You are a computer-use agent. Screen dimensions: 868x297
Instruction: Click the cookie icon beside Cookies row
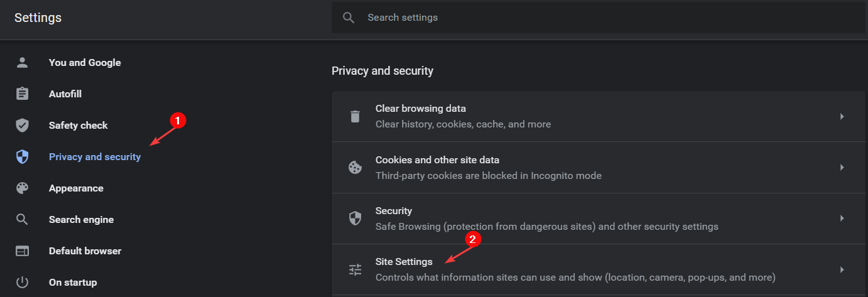(355, 168)
